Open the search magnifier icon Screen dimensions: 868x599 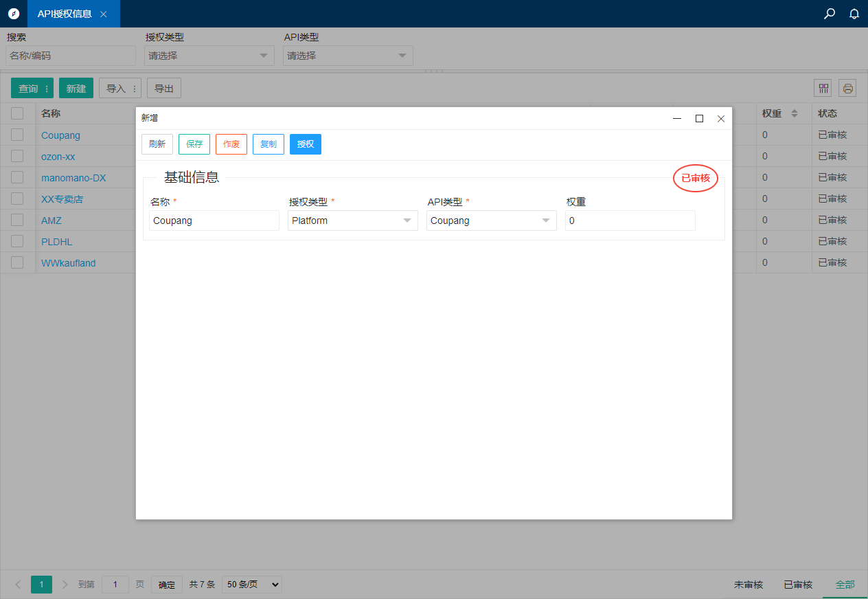pyautogui.click(x=830, y=14)
